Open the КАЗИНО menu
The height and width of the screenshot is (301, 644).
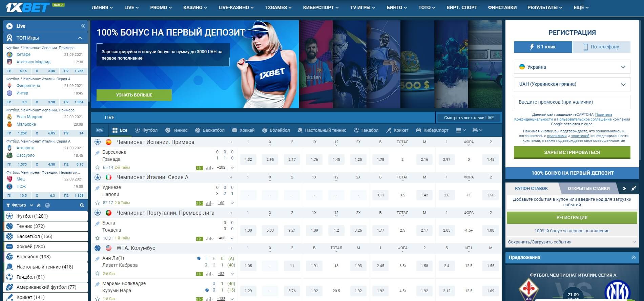pos(195,7)
